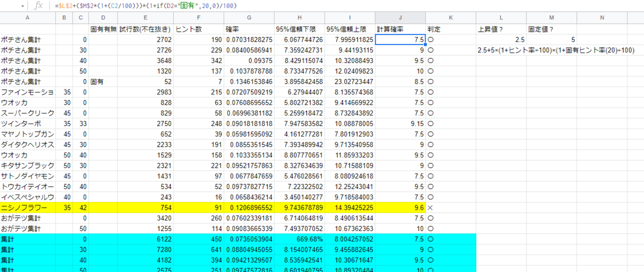Click the 試行数(不在抜き) header cell
Viewport: 644px width, 272px height.
tap(145, 29)
